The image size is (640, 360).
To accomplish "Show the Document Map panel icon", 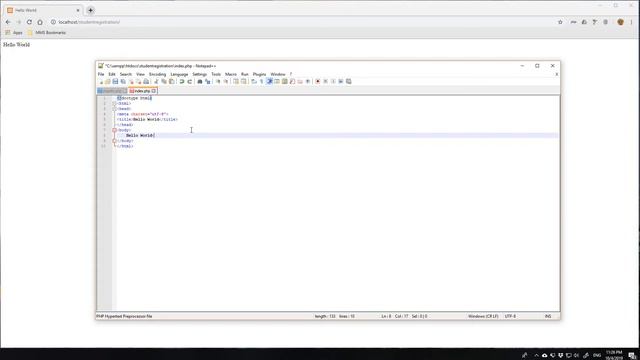I will click(x=284, y=82).
